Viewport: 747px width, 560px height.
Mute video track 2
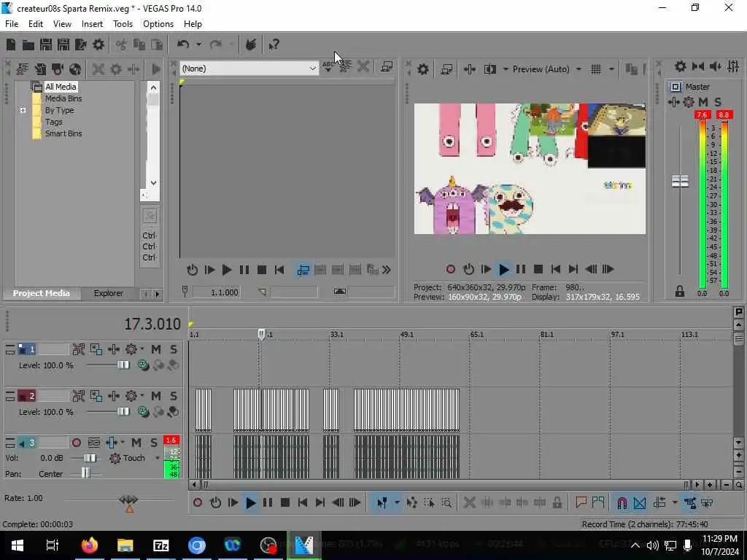156,396
